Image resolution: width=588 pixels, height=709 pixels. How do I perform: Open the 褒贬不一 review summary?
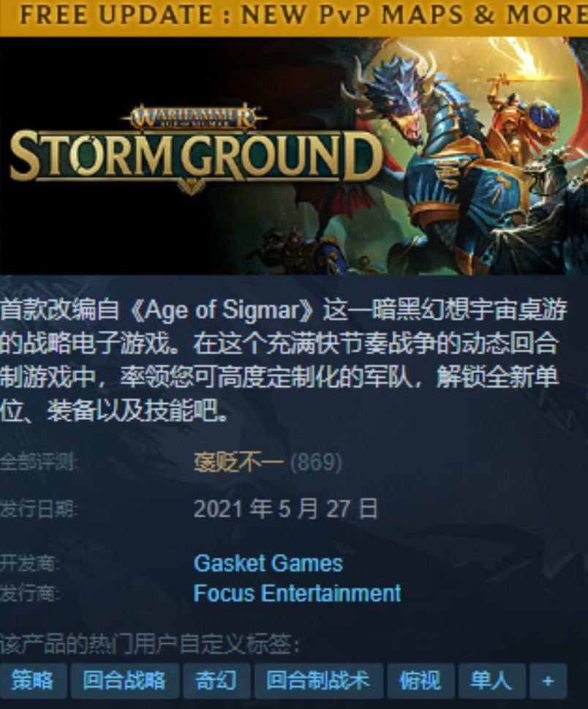click(238, 462)
